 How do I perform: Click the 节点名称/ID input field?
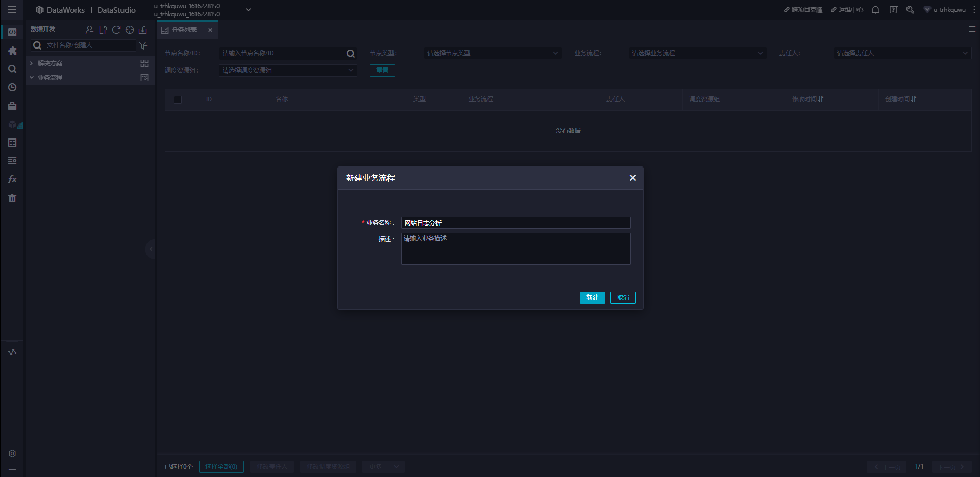(x=288, y=53)
